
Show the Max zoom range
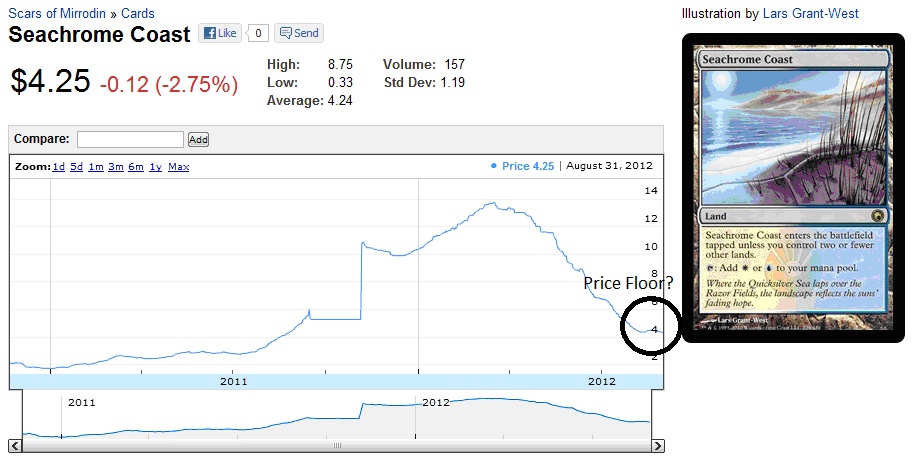pos(178,167)
